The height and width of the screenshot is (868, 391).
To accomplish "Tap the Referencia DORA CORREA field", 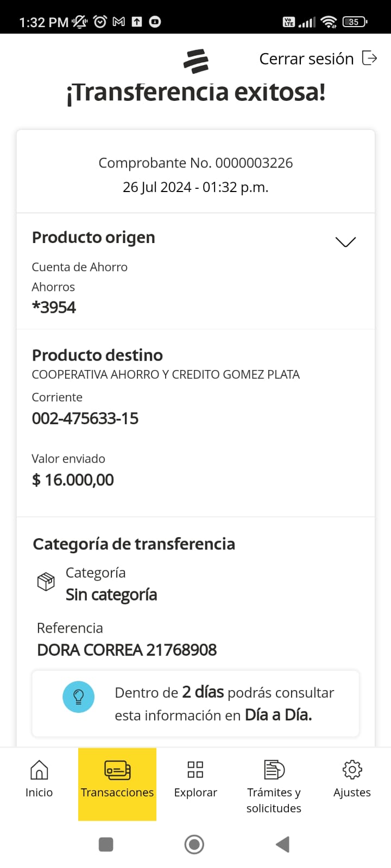I will [x=127, y=649].
